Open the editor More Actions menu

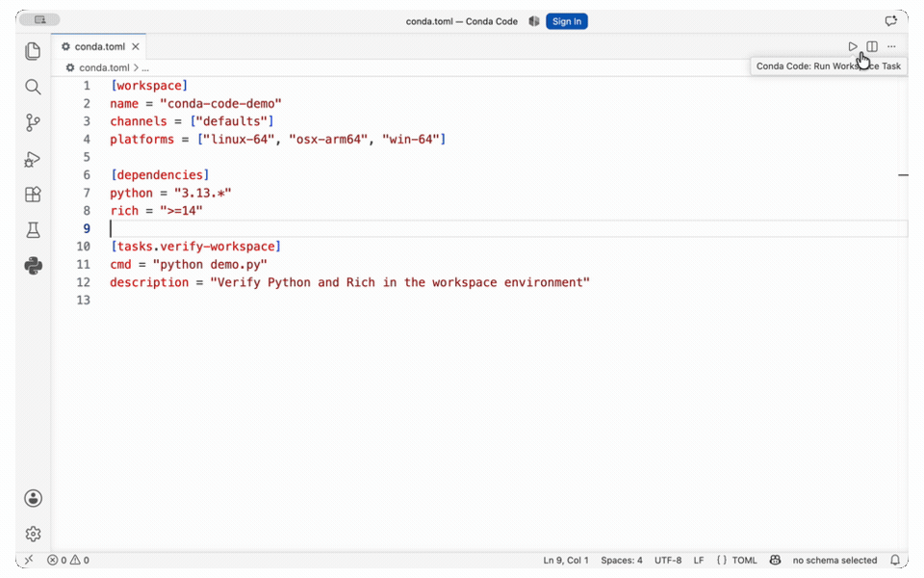pos(891,46)
